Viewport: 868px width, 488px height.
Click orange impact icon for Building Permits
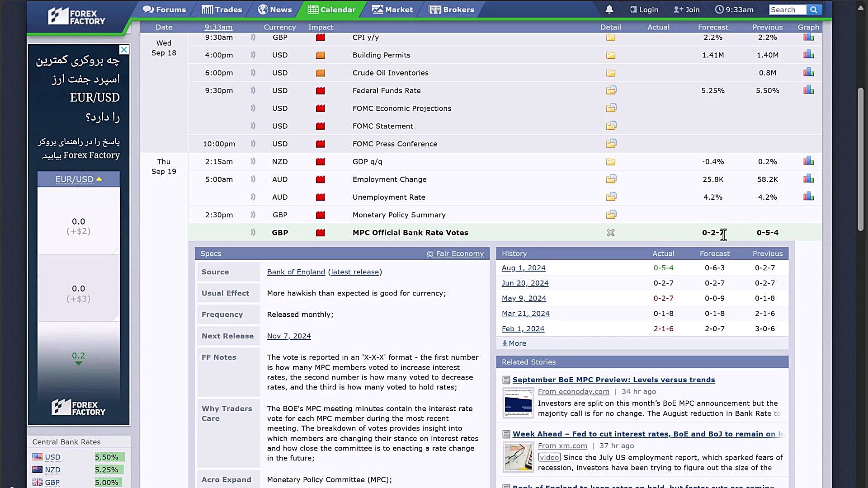321,55
